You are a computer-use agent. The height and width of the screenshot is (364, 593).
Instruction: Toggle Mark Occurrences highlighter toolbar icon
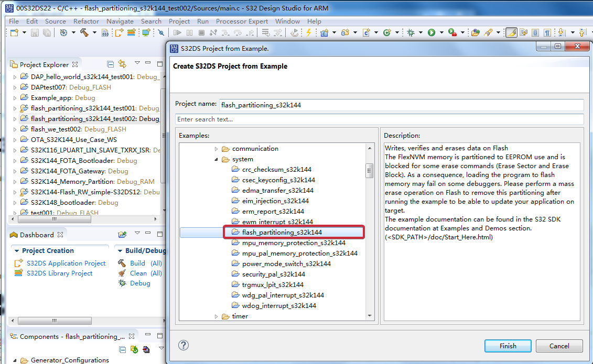point(511,33)
